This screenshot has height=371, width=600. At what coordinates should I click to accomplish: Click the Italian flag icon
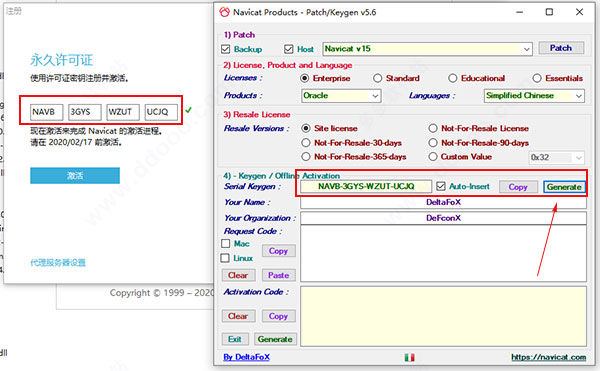409,357
